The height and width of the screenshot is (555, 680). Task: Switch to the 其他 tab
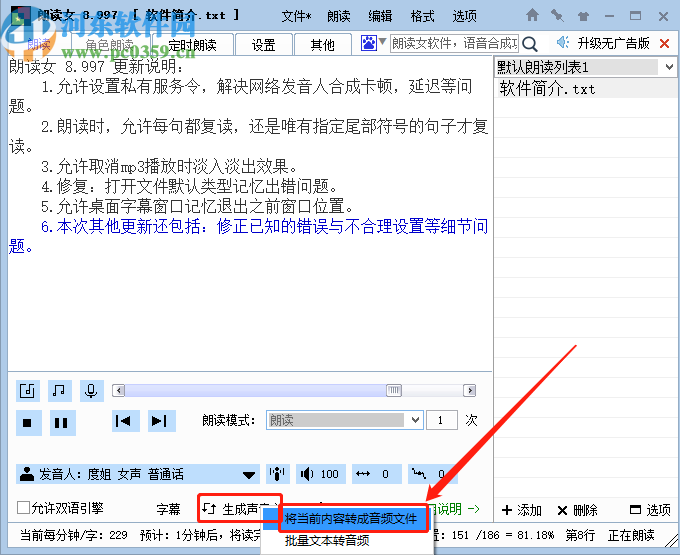click(x=322, y=44)
